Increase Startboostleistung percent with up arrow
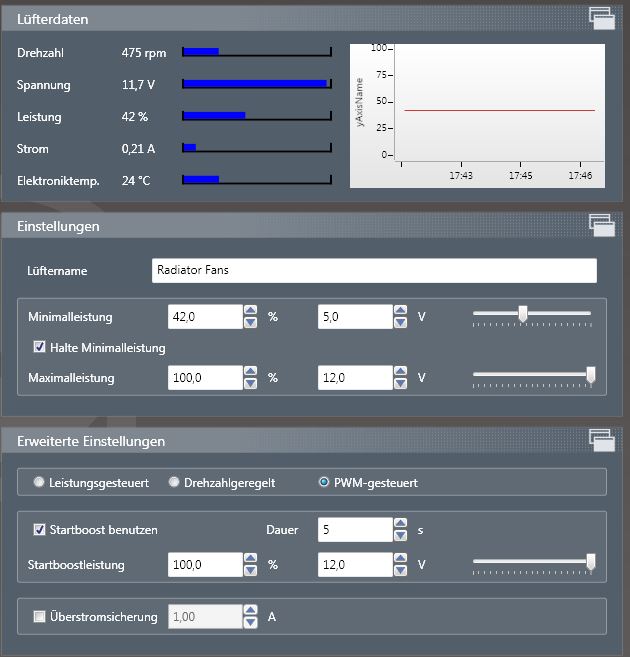The width and height of the screenshot is (630, 657). (x=250, y=559)
